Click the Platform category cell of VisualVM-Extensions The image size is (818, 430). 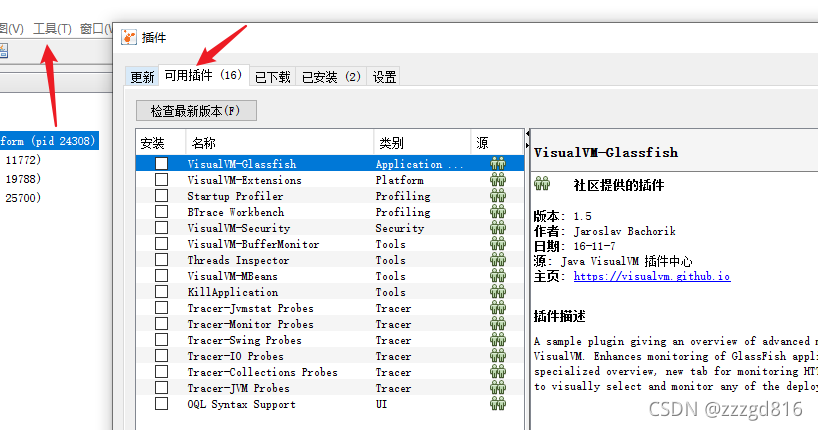400,180
